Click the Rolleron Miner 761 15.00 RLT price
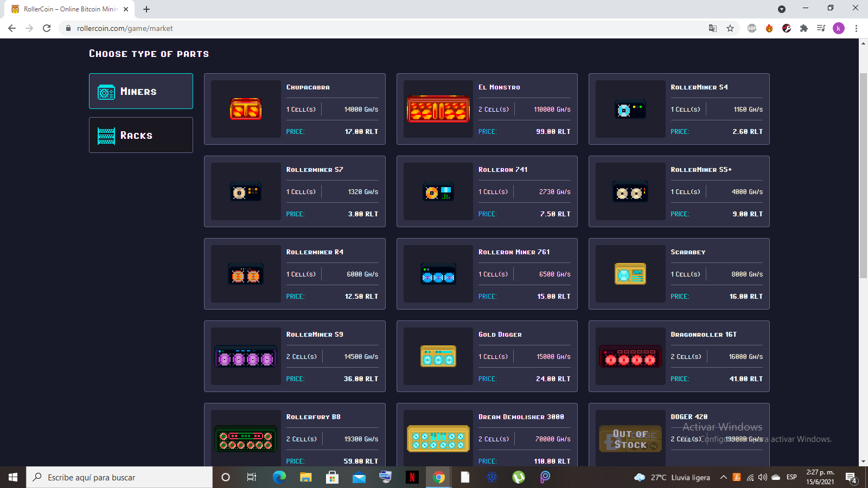The width and height of the screenshot is (868, 488). 553,297
